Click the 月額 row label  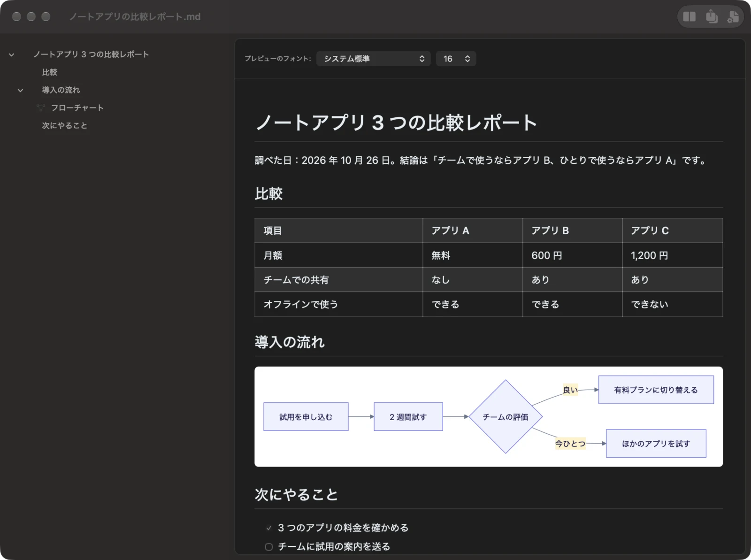(x=339, y=255)
